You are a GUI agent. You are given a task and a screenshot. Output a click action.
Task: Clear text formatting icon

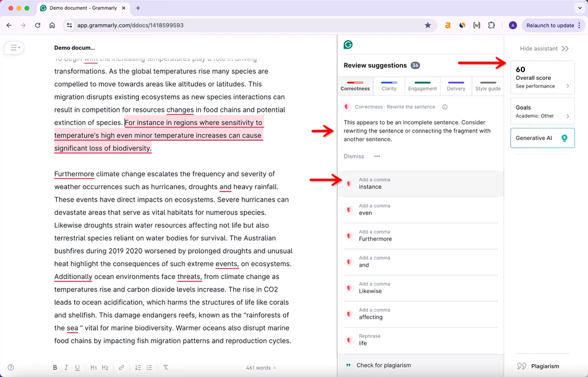pyautogui.click(x=166, y=368)
